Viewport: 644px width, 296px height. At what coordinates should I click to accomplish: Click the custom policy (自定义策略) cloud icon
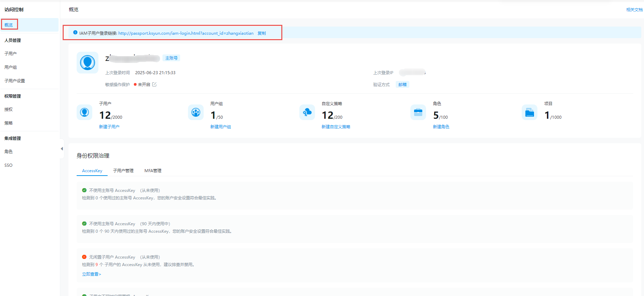pyautogui.click(x=307, y=112)
